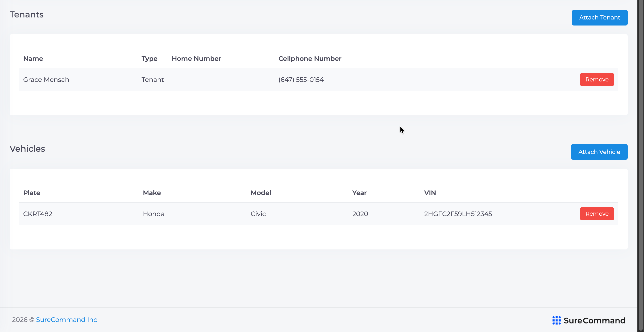Click the plate CKRT482 cell
The height and width of the screenshot is (332, 644).
pos(38,214)
